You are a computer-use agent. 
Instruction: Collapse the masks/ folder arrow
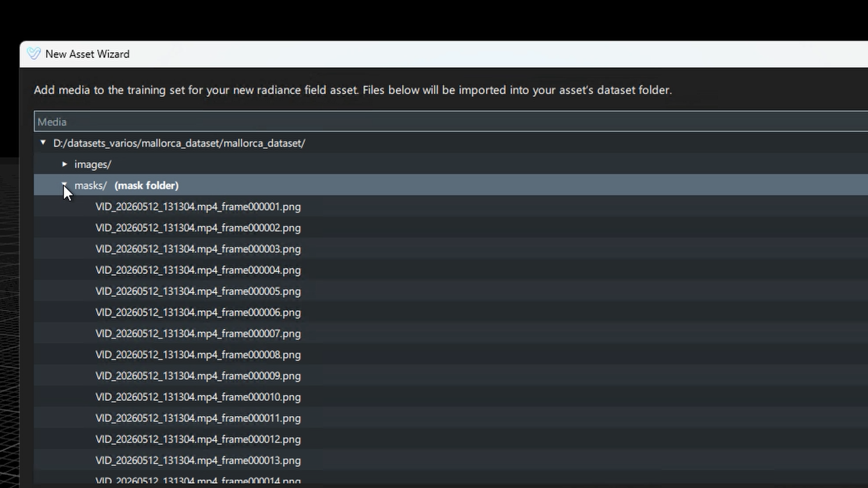coord(65,184)
